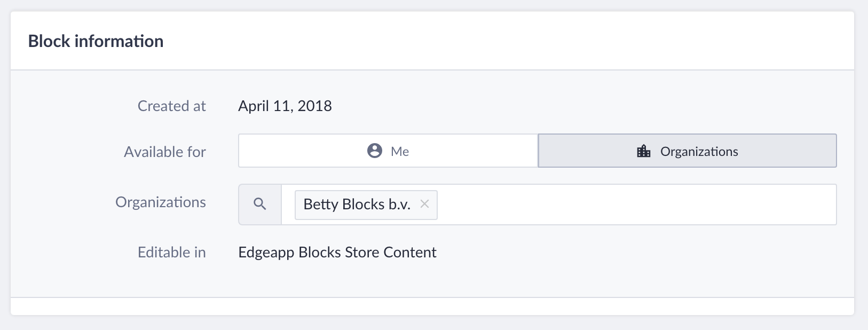868x330 pixels.
Task: Click the Betty Blocks b.v. tag
Action: click(366, 205)
